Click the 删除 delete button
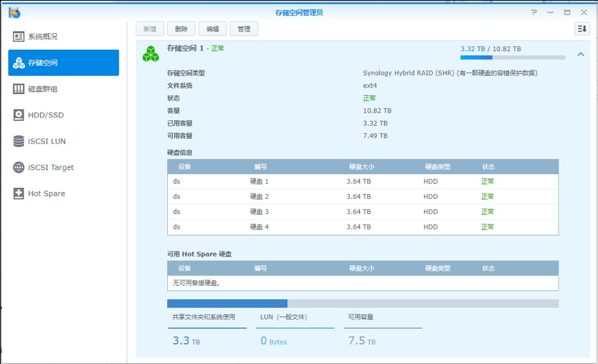This screenshot has width=598, height=364. tap(181, 29)
